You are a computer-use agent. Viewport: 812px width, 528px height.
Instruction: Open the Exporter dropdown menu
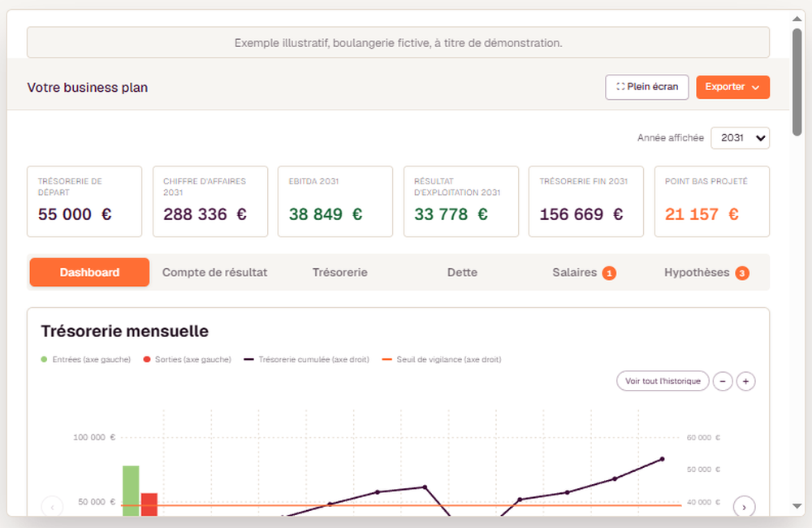pos(732,87)
